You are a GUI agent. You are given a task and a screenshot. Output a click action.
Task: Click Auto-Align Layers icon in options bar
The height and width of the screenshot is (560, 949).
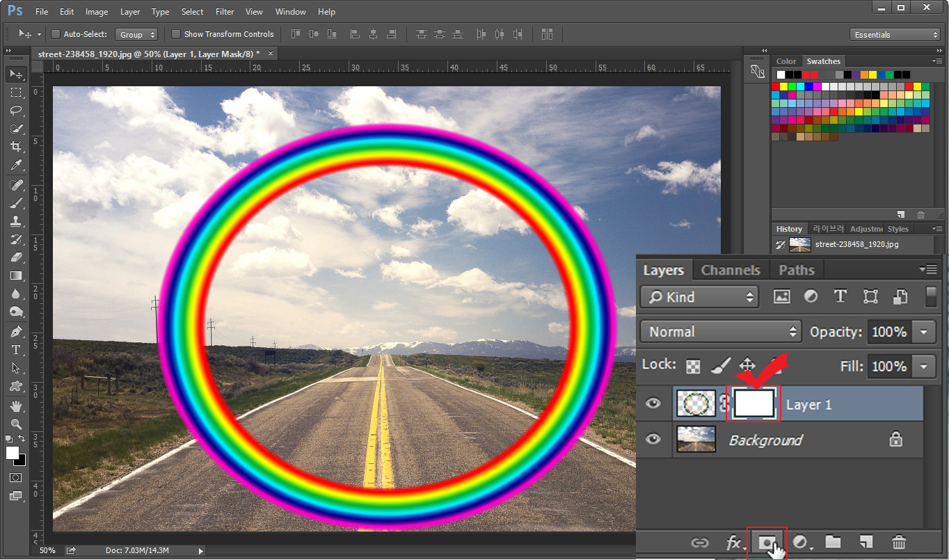546,34
